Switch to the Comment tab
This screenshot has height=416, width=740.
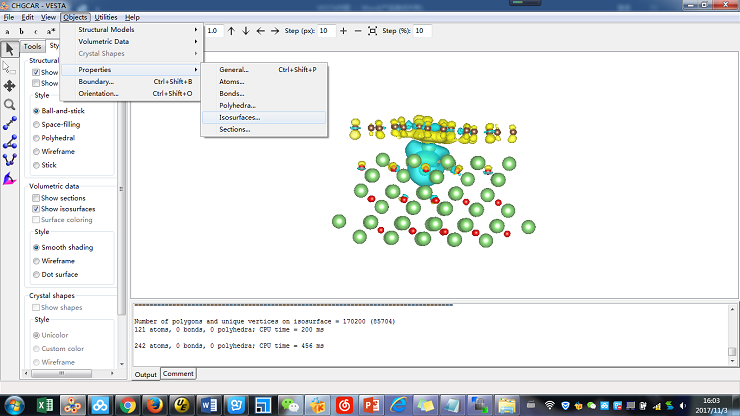pyautogui.click(x=178, y=374)
